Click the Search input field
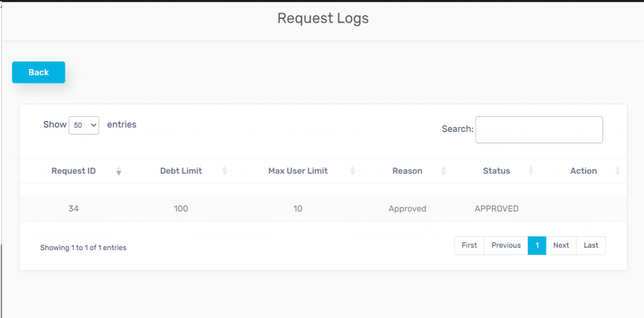The width and height of the screenshot is (644, 318). [539, 129]
